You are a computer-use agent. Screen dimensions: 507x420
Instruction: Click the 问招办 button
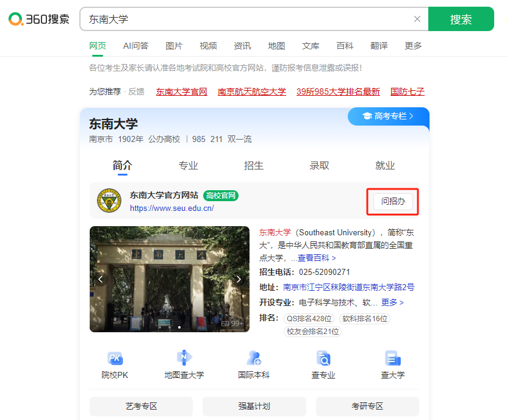pos(393,201)
